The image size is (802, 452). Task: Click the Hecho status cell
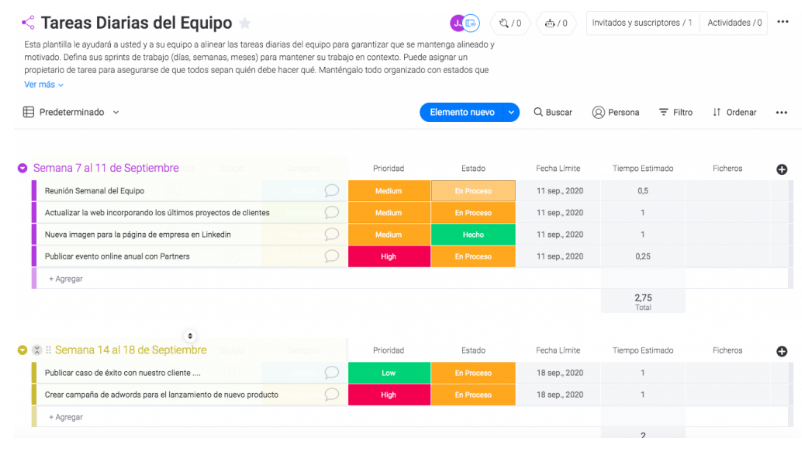(473, 234)
